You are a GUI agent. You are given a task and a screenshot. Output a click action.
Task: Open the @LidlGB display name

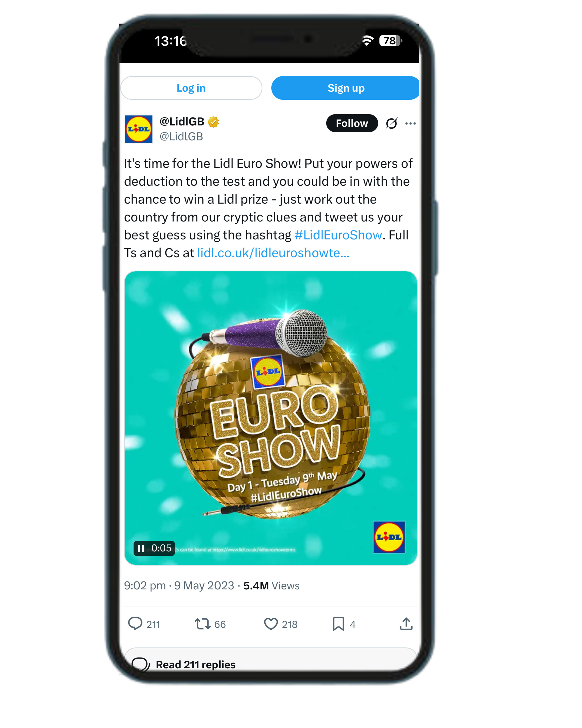pos(182,121)
